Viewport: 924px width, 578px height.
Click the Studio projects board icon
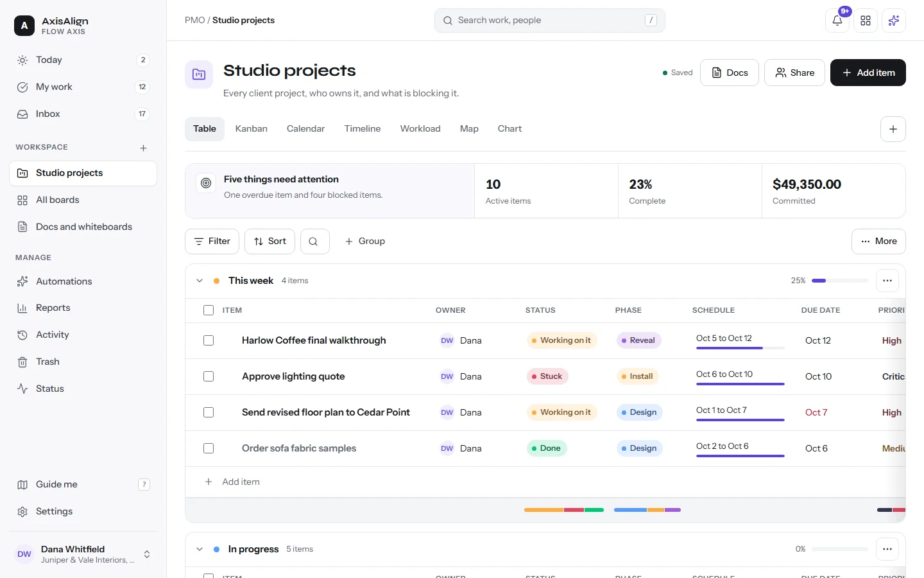pos(199,74)
